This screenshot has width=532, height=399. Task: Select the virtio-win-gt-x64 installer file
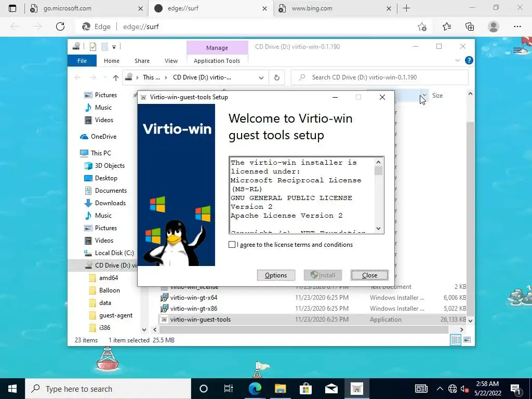click(194, 298)
